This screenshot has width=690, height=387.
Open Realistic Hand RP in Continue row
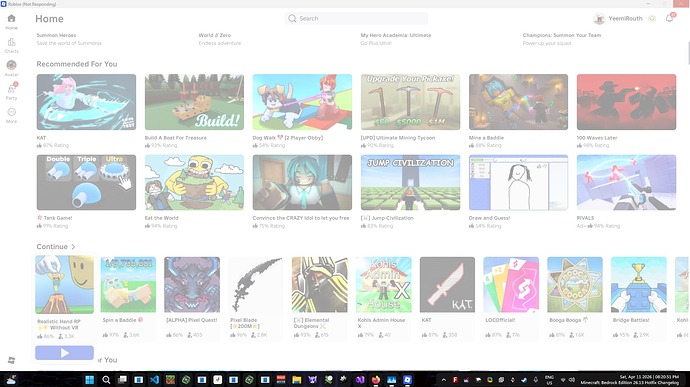pos(65,284)
